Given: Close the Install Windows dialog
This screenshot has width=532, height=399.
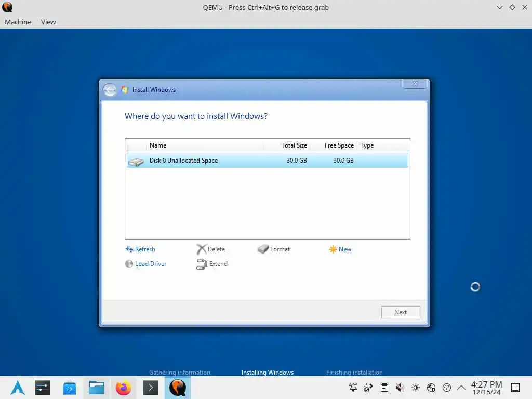Looking at the screenshot, I should coord(415,84).
